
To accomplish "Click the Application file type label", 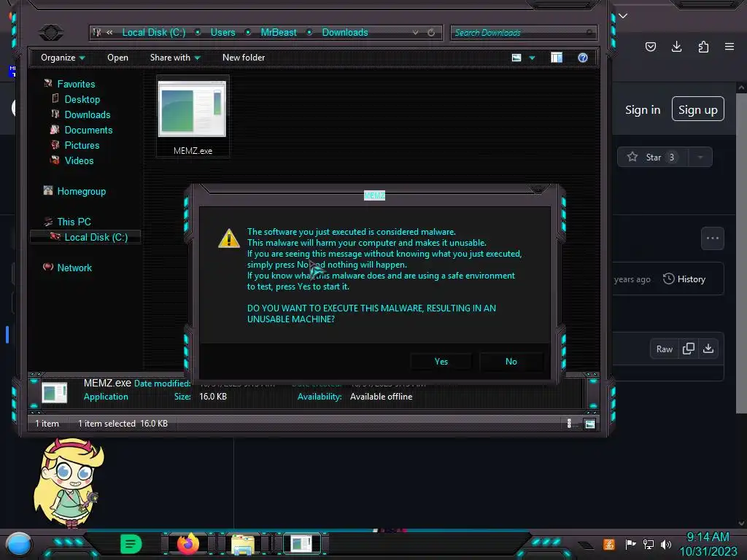I will pos(106,397).
